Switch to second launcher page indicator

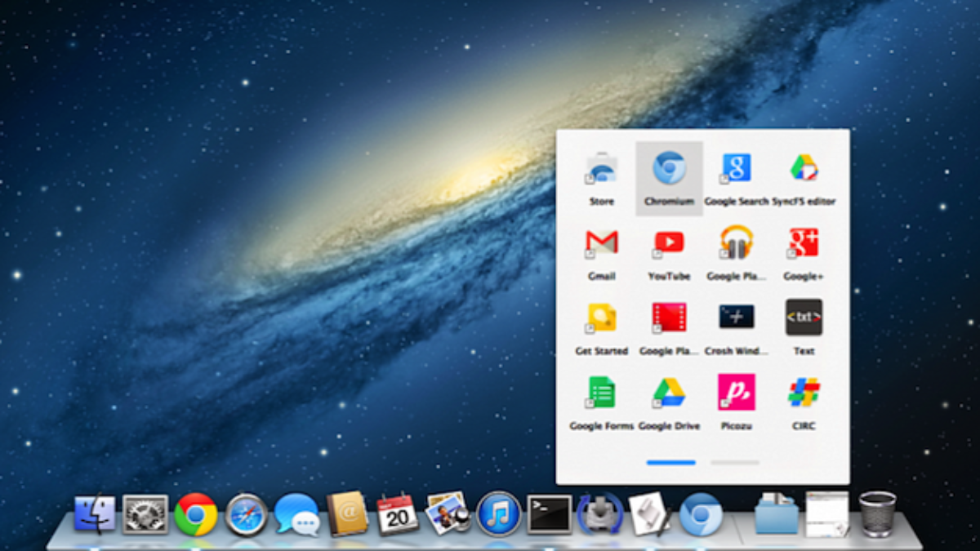point(735,463)
